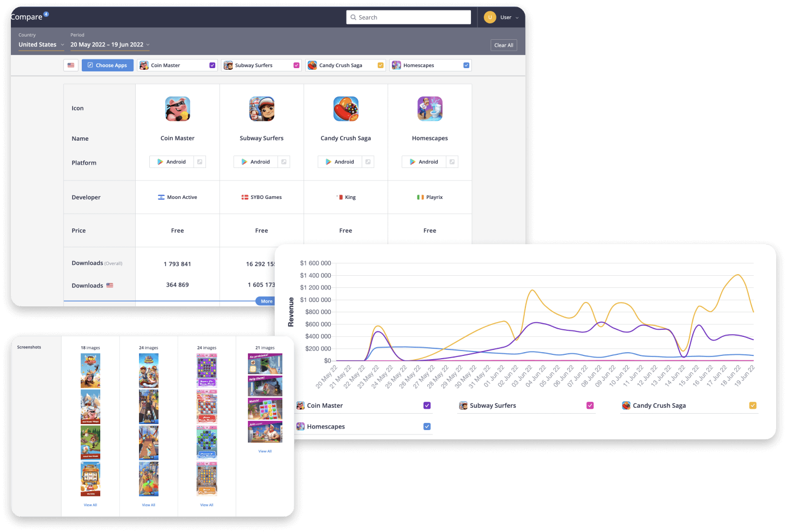Image resolution: width=787 pixels, height=532 pixels.
Task: Toggle Subway Surfers line in chart legend
Action: (x=590, y=406)
